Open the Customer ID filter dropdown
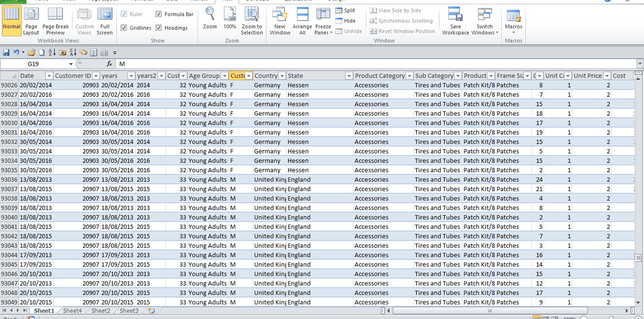This screenshot has height=319, width=644. tap(96, 76)
